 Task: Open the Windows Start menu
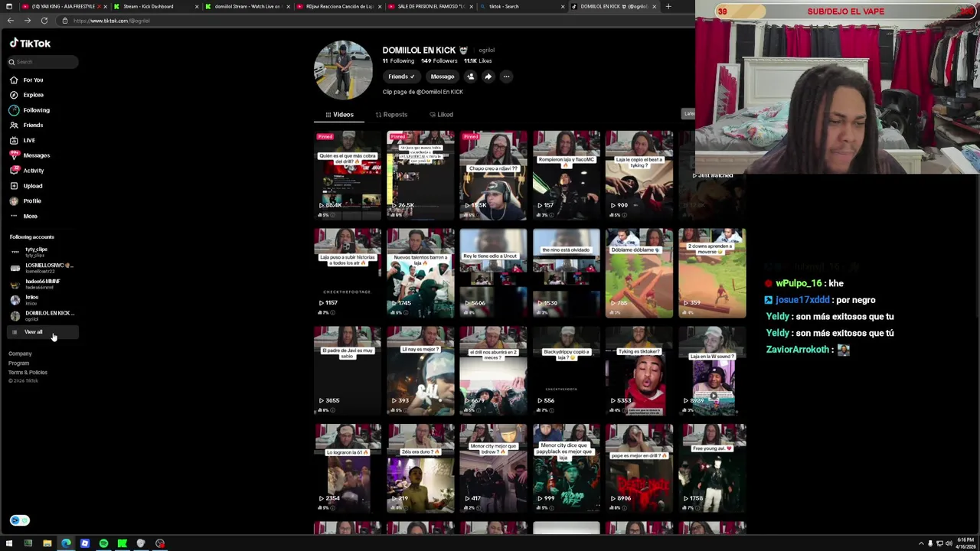[x=9, y=543]
